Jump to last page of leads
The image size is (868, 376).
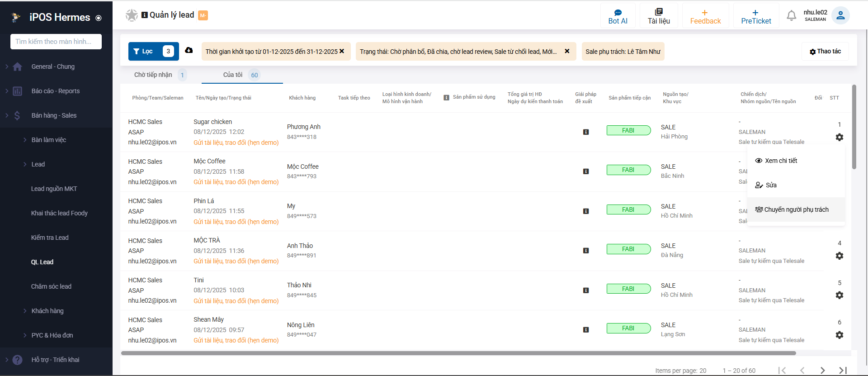click(843, 370)
